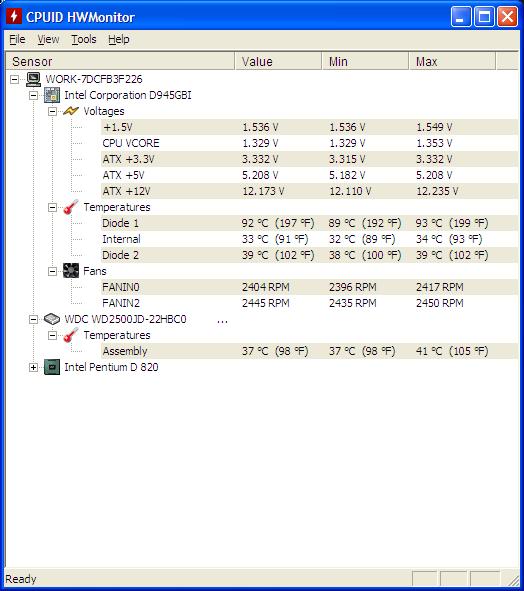Screen dimensions: 524x591
Task: Click the computer icon beside WORK-7DCFB3F226
Action: pos(34,79)
